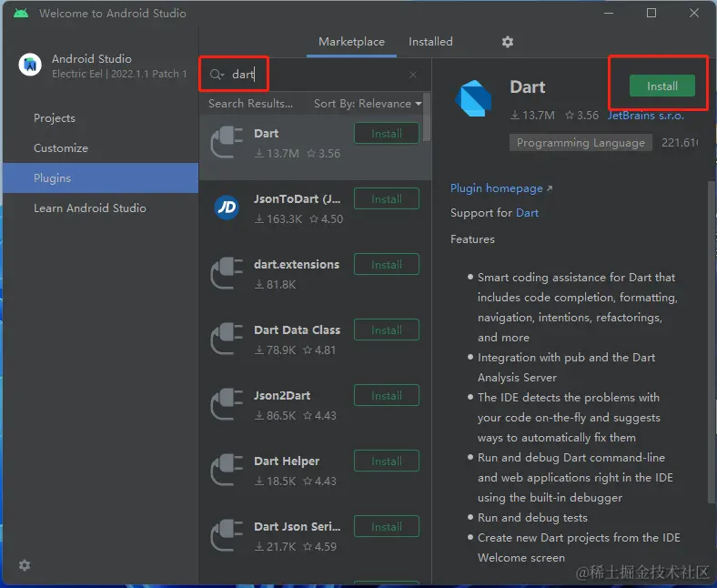Screen dimensions: 717x588
Task: Select the dart.extensions result name
Action: 297,265
